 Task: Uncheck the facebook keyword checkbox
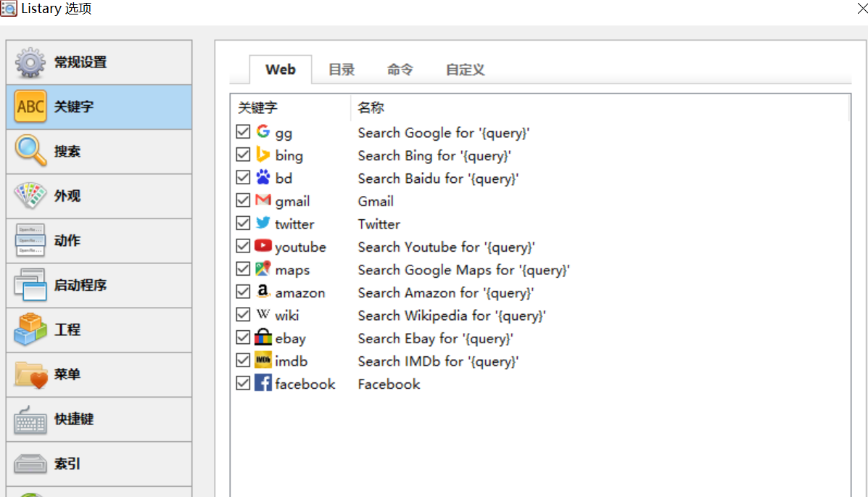click(x=243, y=383)
